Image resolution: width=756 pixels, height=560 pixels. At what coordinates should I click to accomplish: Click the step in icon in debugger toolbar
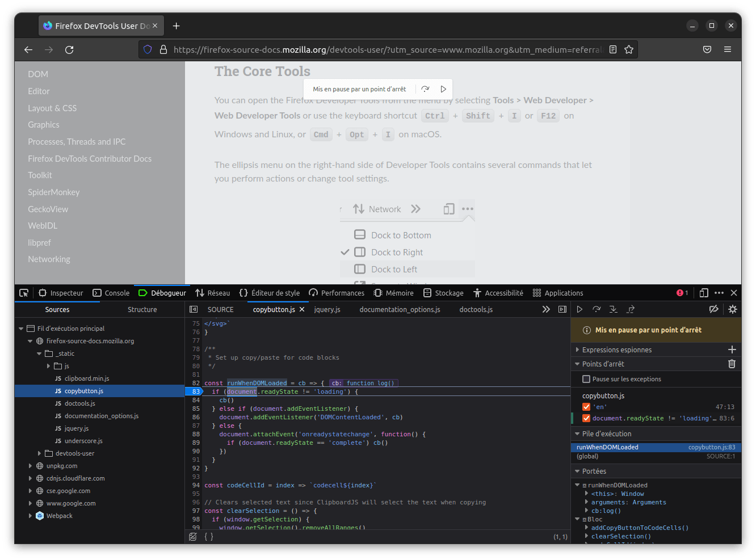pos(614,309)
